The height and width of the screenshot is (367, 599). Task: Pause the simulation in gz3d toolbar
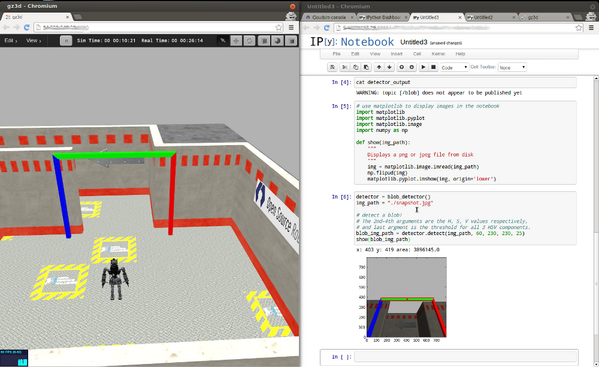coord(66,40)
